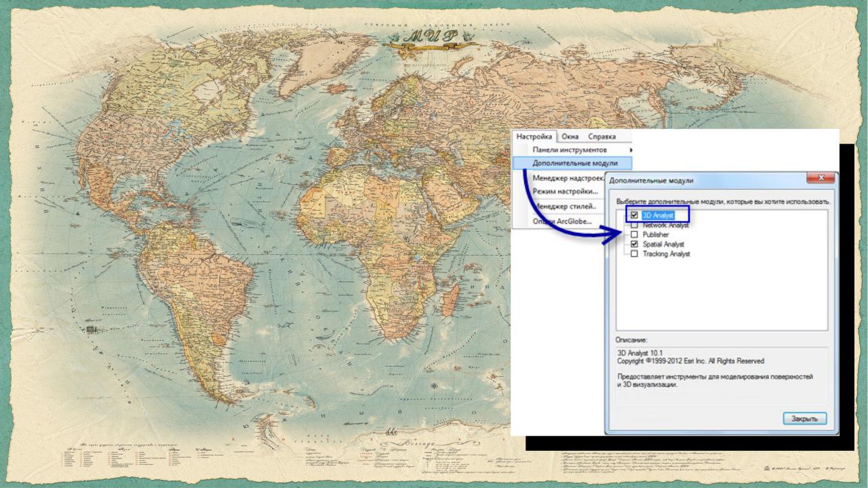Image resolution: width=868 pixels, height=488 pixels.
Task: Enable the Tracking Analyst checkbox
Action: [634, 253]
